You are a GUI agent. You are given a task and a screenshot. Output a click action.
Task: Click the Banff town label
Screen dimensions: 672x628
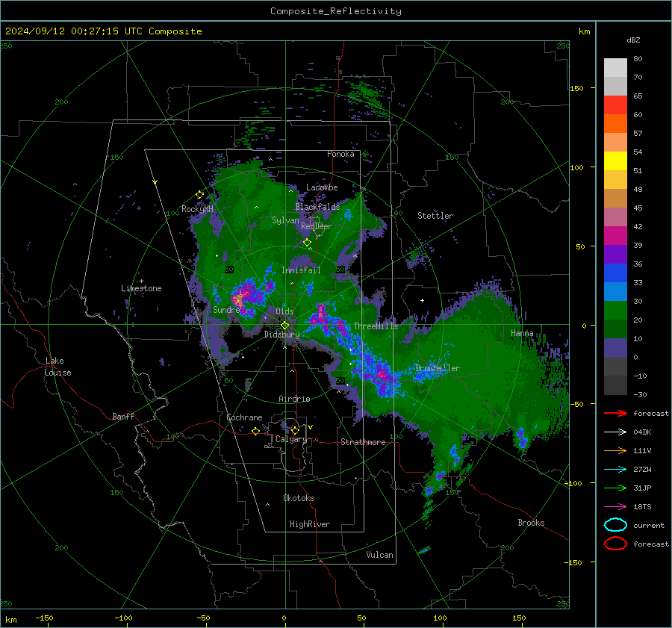coord(123,417)
